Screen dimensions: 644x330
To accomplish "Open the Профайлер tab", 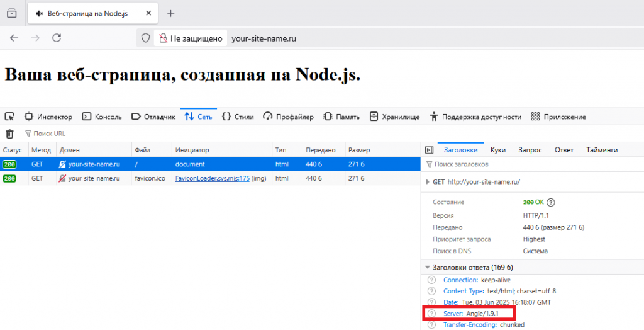I will [288, 117].
